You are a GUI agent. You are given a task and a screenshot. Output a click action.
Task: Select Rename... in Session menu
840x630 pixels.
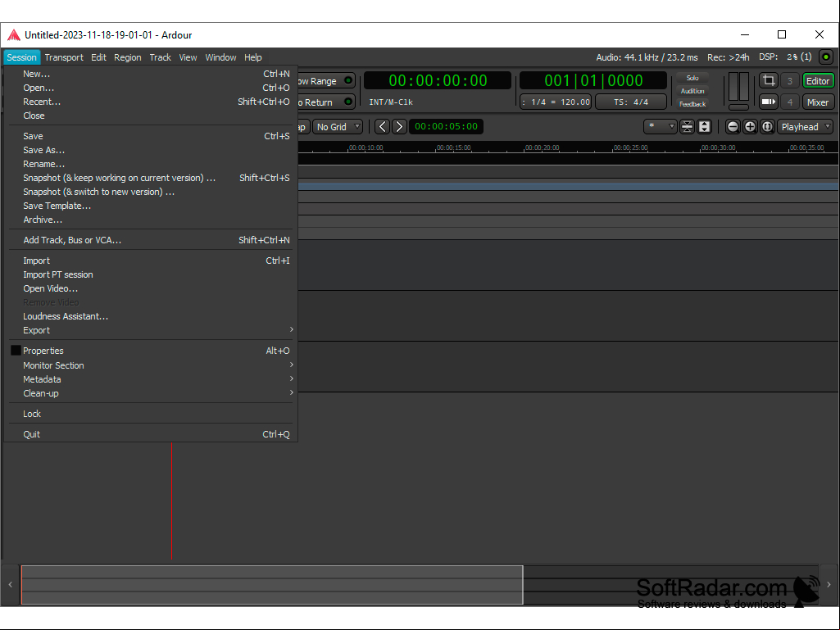[151, 164]
